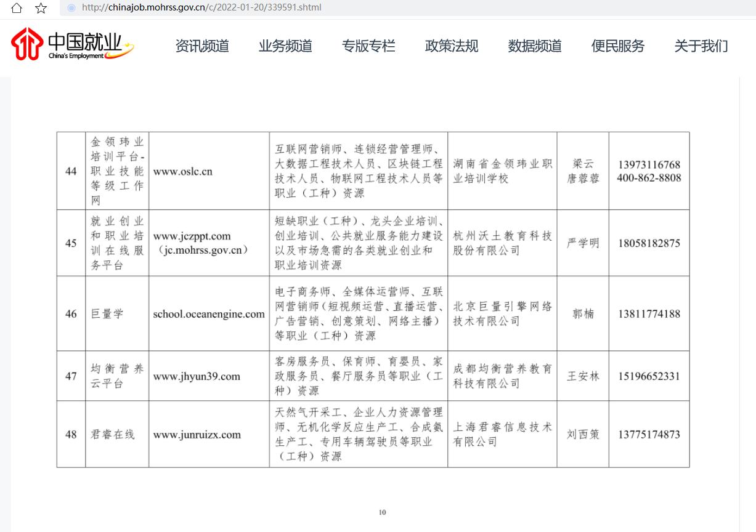
Task: Click the URL www.junruizx.com
Action: (x=197, y=435)
